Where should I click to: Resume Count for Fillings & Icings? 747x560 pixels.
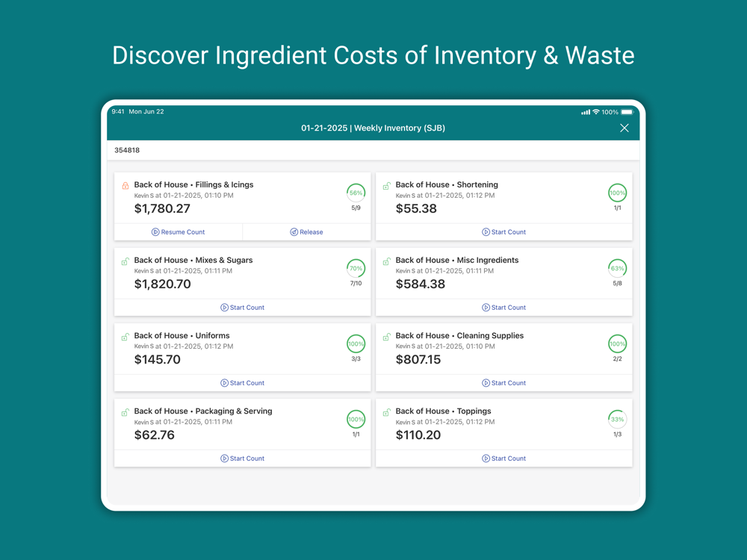point(179,232)
